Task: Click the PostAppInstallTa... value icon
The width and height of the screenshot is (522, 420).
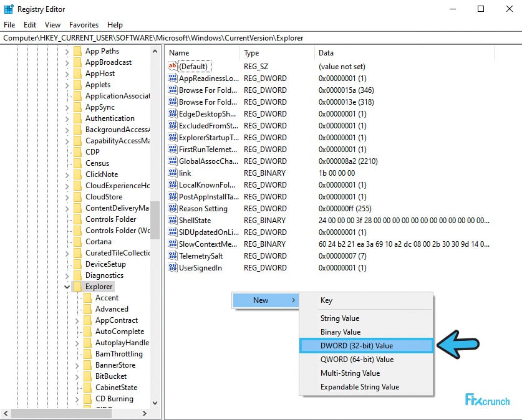Action: (x=173, y=196)
